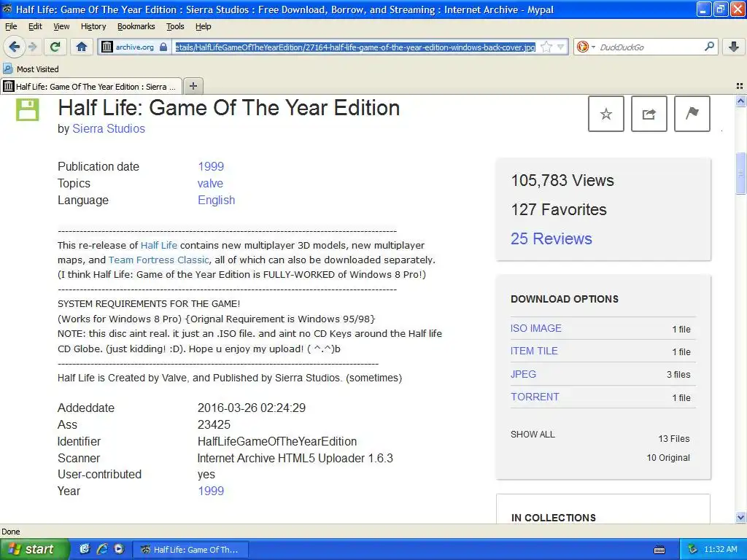Open the Sierra Studios author link
Image resolution: width=747 pixels, height=560 pixels.
(109, 128)
